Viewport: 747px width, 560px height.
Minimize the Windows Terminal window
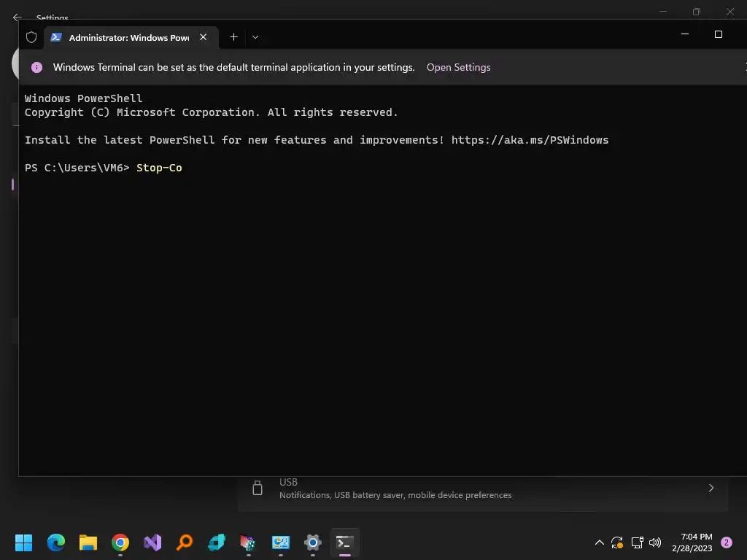685,34
